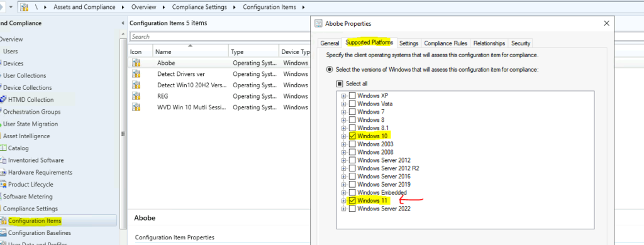Toggle the Select all checkbox
The height and width of the screenshot is (245, 644).
point(340,84)
